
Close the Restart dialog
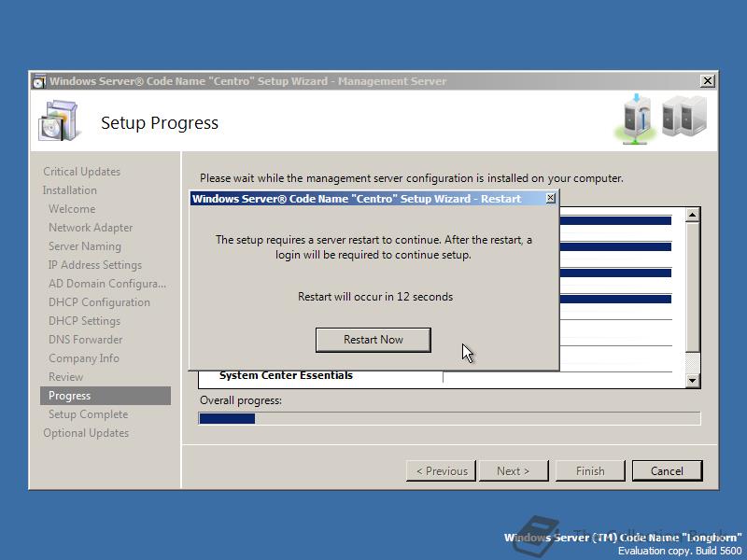tap(550, 198)
